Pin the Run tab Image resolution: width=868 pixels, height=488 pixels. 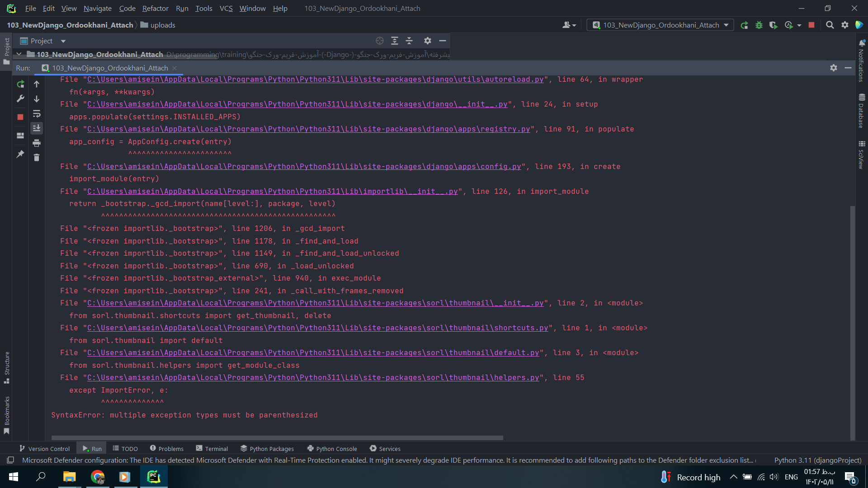point(20,154)
